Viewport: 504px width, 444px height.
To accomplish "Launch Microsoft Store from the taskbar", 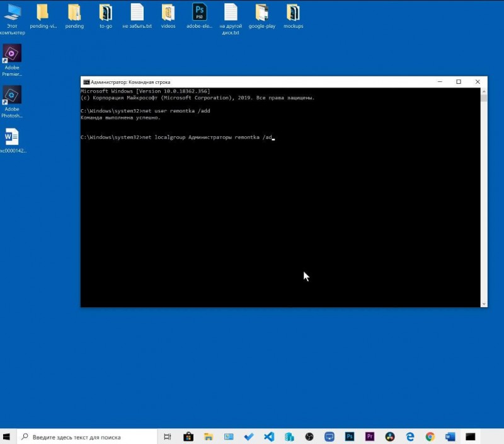I will [188, 436].
